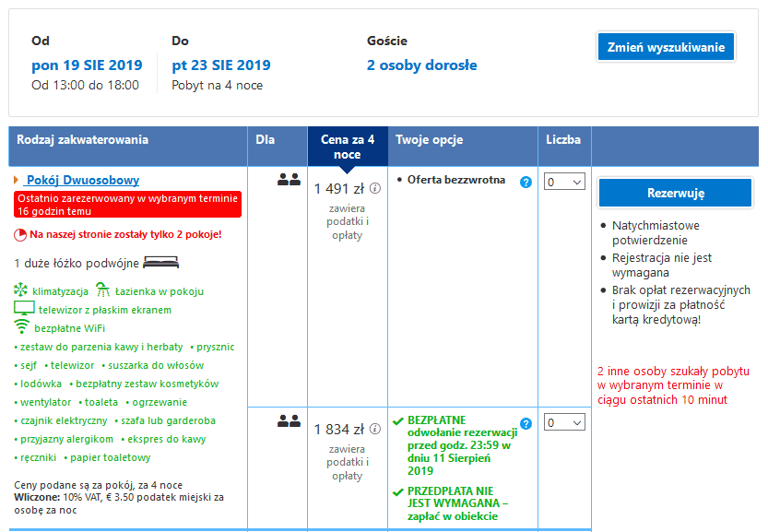This screenshot has width=768, height=532.
Task: Click the Rejestracja nie jest wymagana bullet
Action: click(662, 265)
